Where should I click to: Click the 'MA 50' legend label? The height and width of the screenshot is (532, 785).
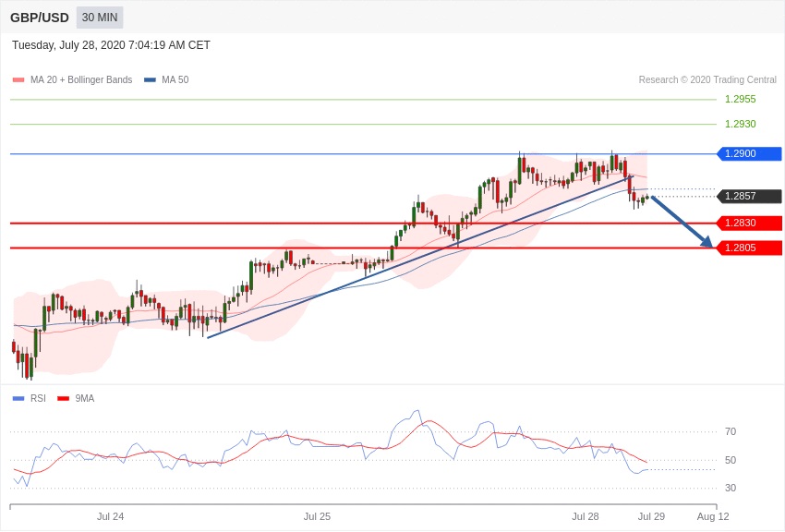175,80
